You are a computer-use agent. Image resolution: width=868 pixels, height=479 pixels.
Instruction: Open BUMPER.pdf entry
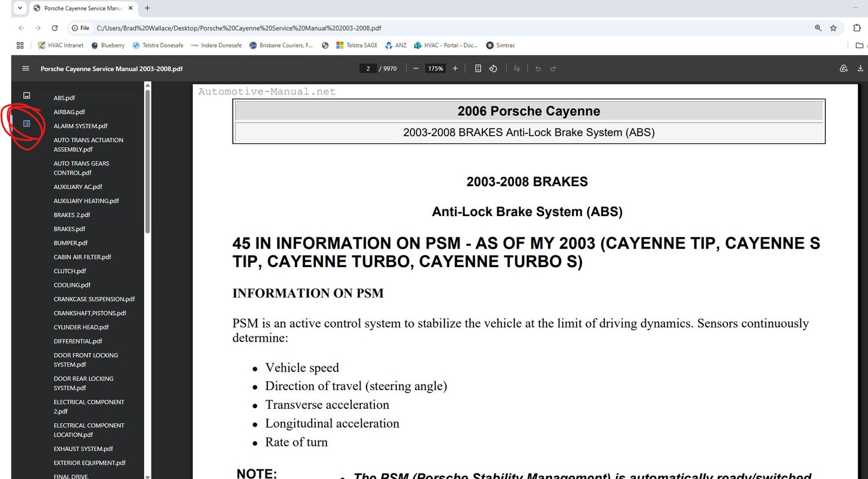click(x=70, y=243)
